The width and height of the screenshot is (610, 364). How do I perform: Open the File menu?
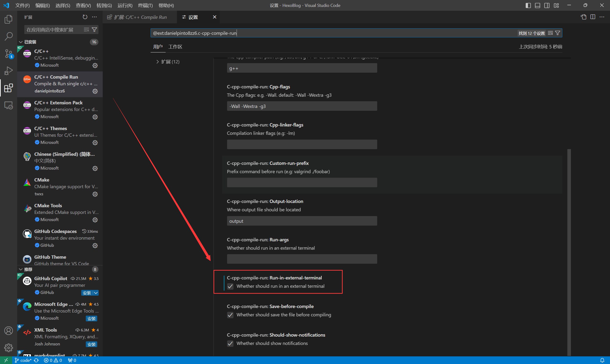(22, 5)
